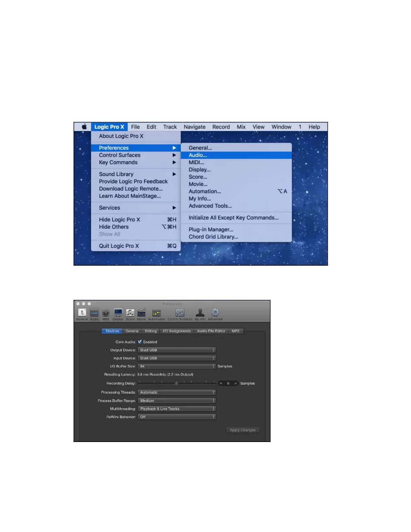The height and width of the screenshot is (532, 411).
Task: Choose Movie... in the Preferences submenu
Action: (236, 184)
